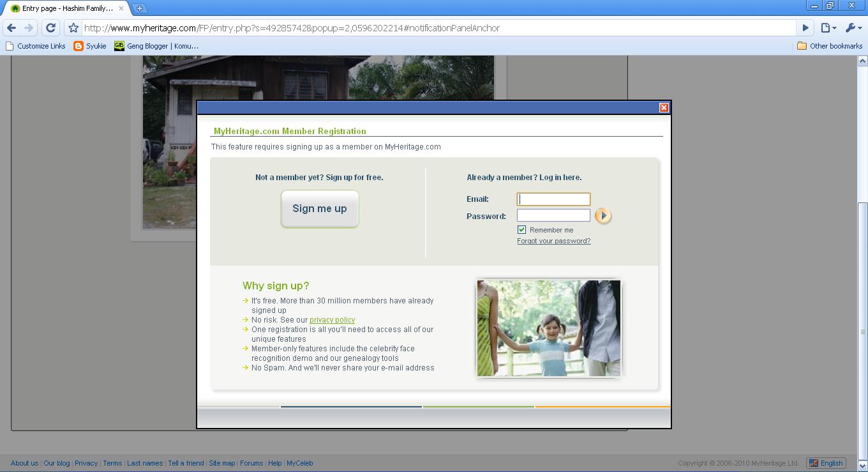Focus the Password input field
Screen dimensions: 868x472
[553, 215]
